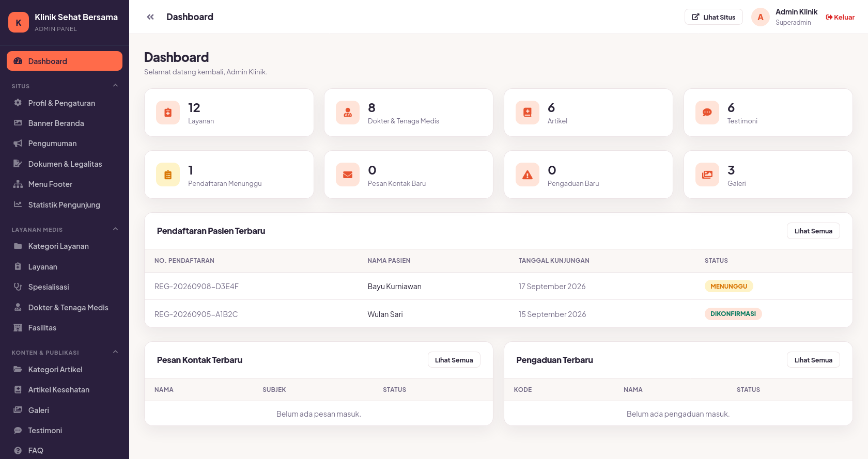The image size is (868, 459).
Task: Click the Layanan stat card icon
Action: (x=168, y=113)
